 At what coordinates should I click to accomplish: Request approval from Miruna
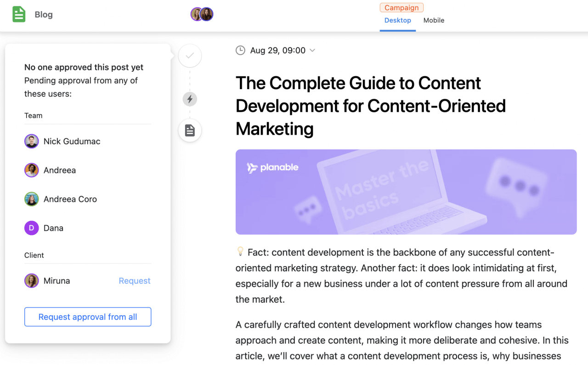click(134, 280)
